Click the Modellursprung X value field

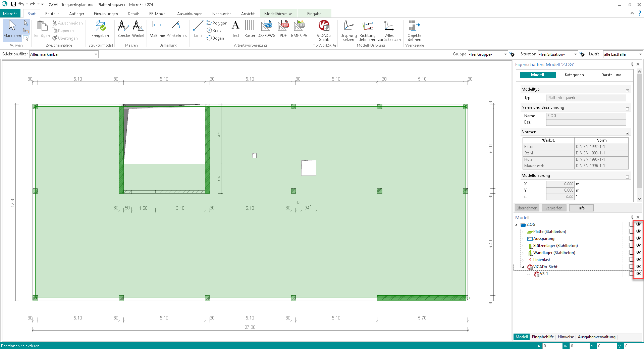point(560,184)
